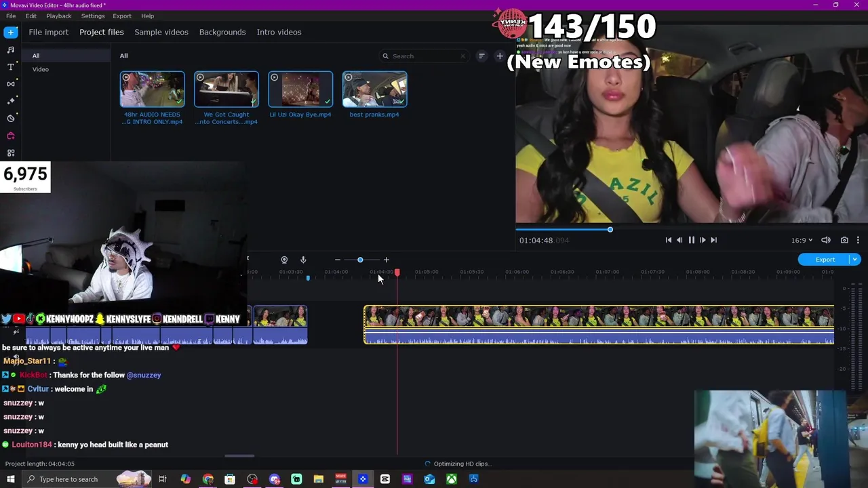Open Task View from the taskbar

[163, 479]
